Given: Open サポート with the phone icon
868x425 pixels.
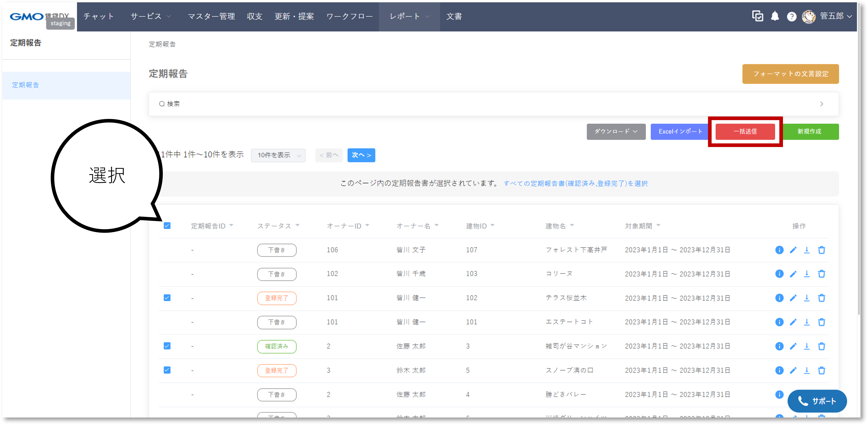Looking at the screenshot, I should pos(817,401).
